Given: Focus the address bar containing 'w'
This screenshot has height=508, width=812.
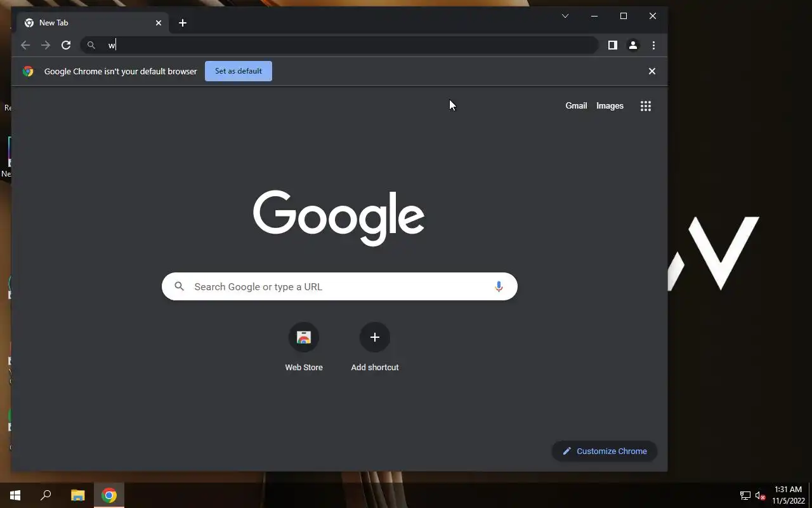Looking at the screenshot, I should coord(339,45).
